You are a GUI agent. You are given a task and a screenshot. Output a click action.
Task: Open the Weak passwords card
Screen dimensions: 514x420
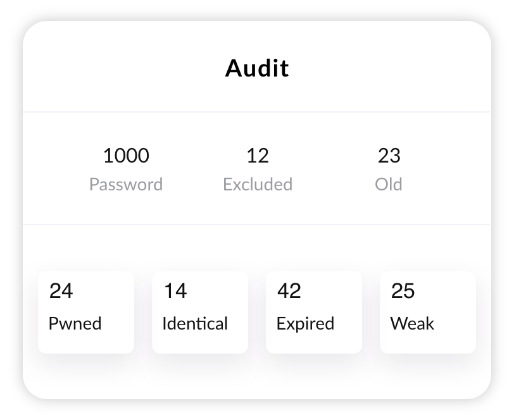click(427, 311)
